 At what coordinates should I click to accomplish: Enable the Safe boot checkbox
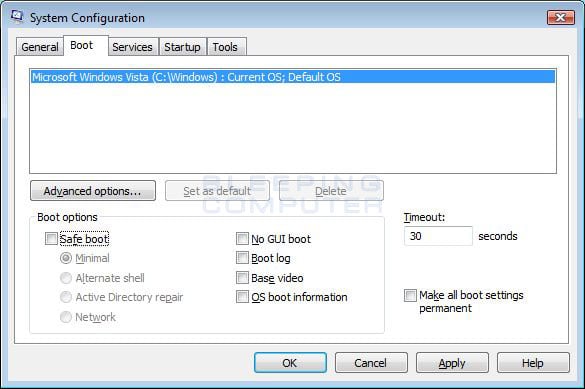(51, 239)
